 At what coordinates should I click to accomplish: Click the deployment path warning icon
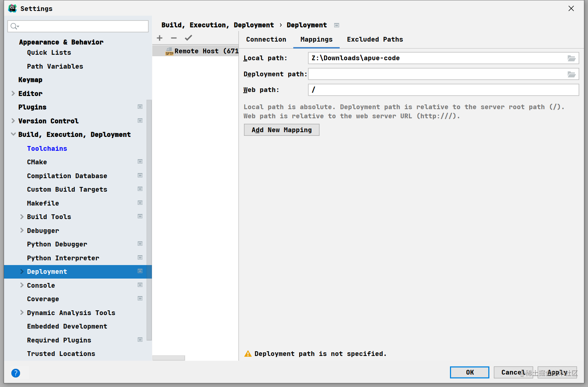click(248, 353)
